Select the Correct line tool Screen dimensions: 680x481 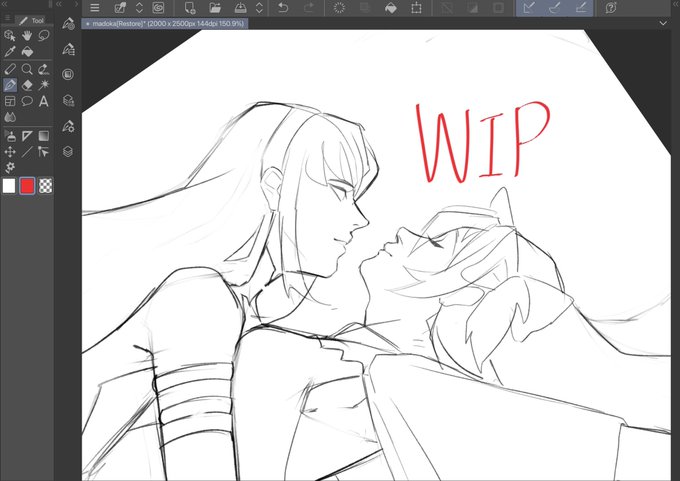(x=43, y=152)
